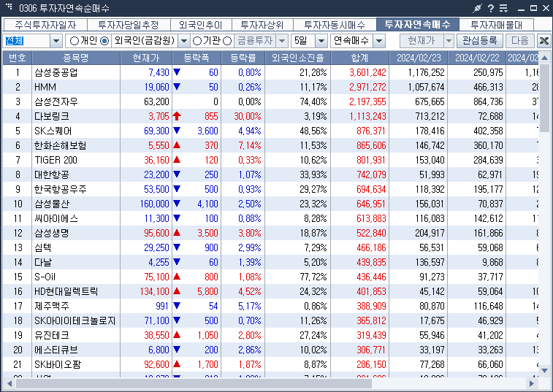Image resolution: width=553 pixels, height=392 pixels.
Task: Open the 투자자상위 tab
Action: 262,25
